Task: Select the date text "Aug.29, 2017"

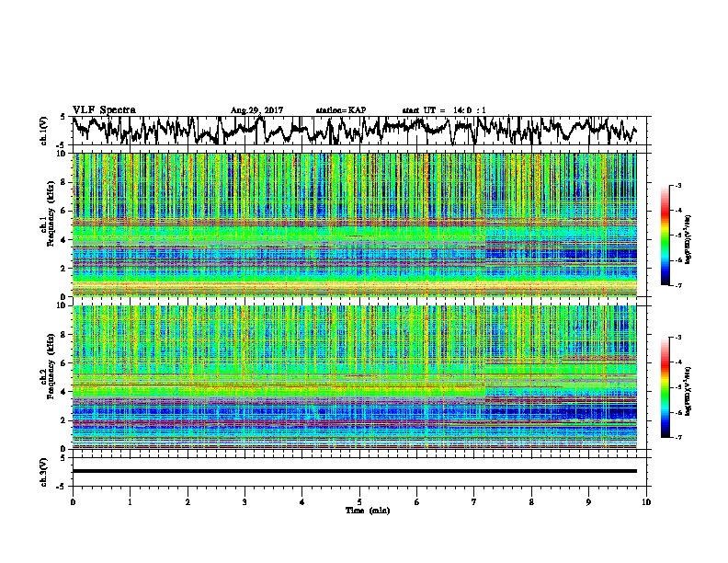Action: [256, 110]
